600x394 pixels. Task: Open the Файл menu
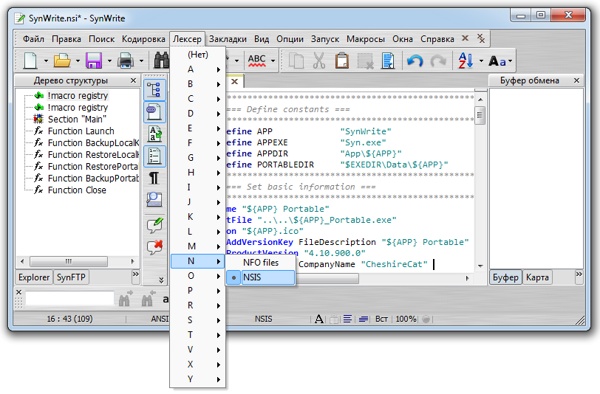(33, 39)
